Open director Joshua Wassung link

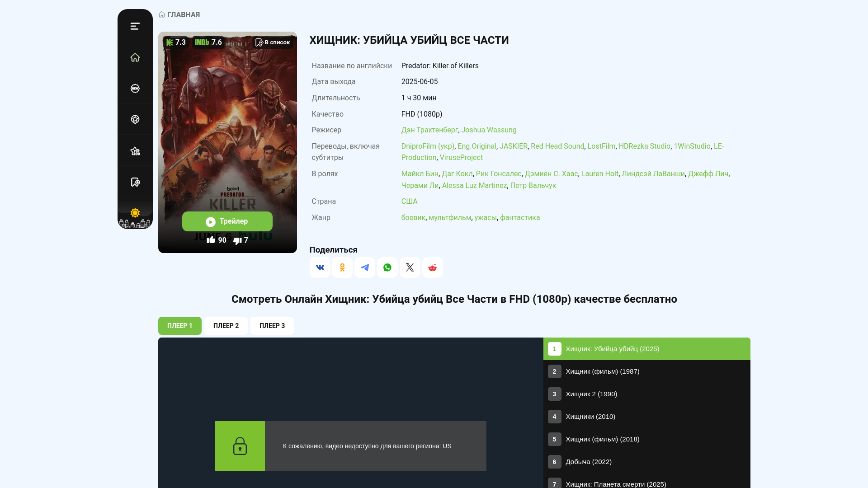tap(489, 130)
